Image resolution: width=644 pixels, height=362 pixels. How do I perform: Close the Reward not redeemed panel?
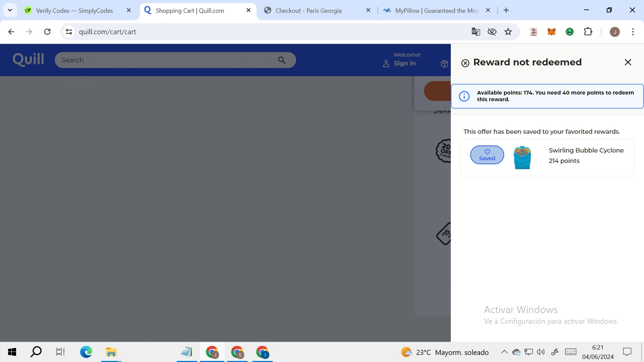pos(628,62)
